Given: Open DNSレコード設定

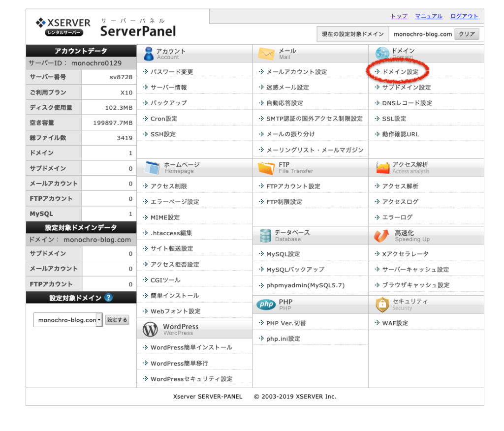Looking at the screenshot, I should point(407,103).
